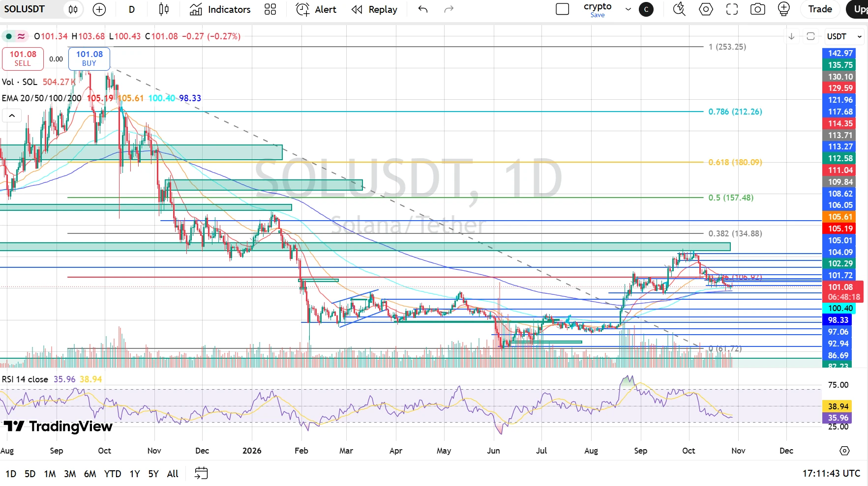Screen dimensions: 868x486
Task: Create a new Alert
Action: (x=316, y=9)
